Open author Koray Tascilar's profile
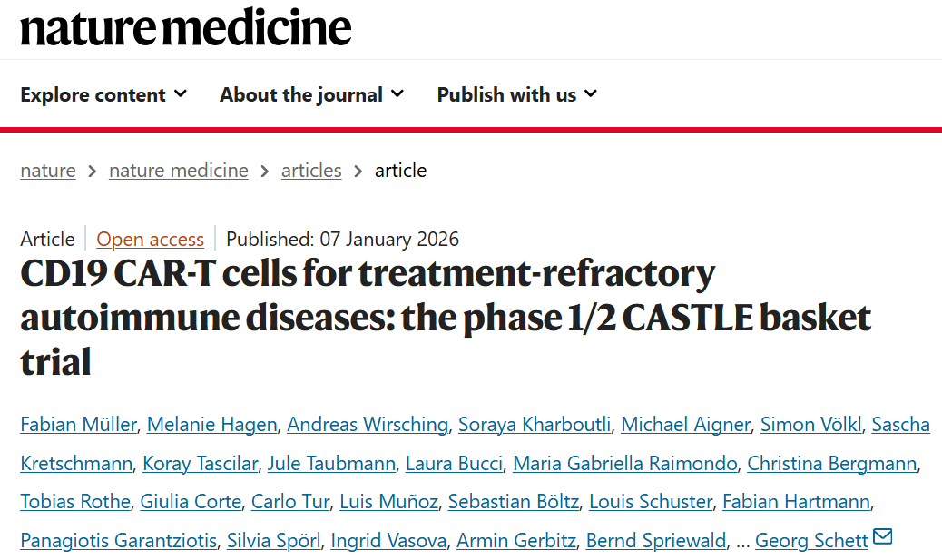 pos(200,463)
